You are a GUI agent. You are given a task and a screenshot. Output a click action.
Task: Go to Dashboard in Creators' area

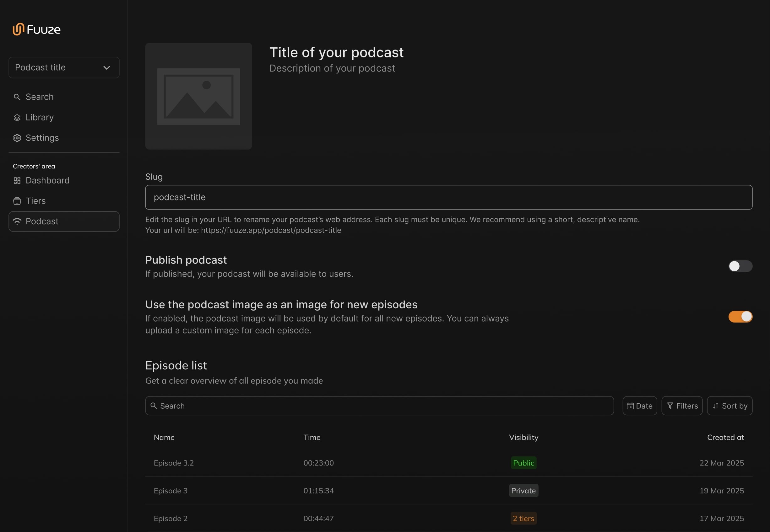(x=47, y=181)
